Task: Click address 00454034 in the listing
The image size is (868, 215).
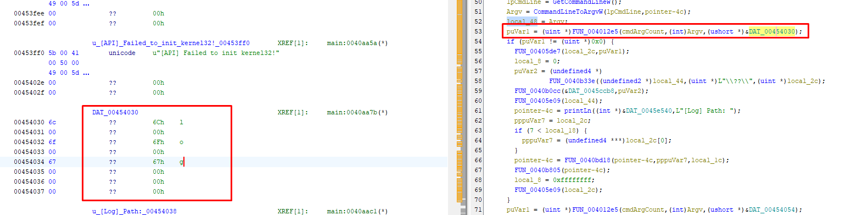Action: (x=29, y=162)
